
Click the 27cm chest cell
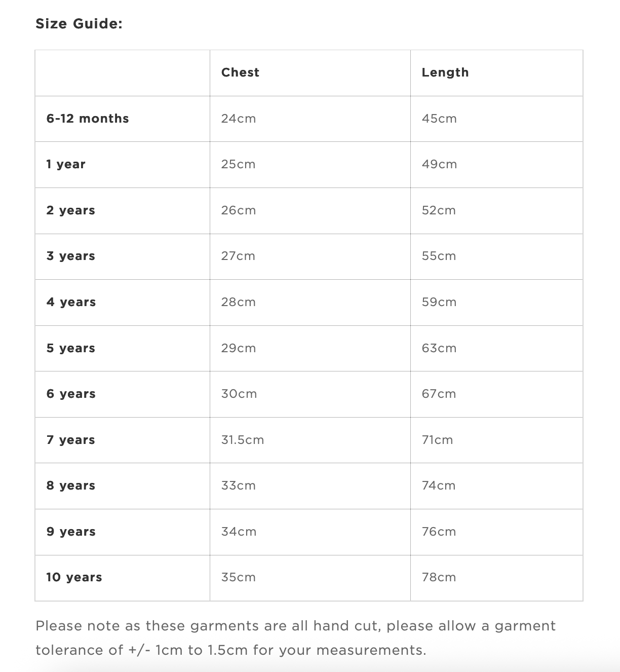point(238,256)
